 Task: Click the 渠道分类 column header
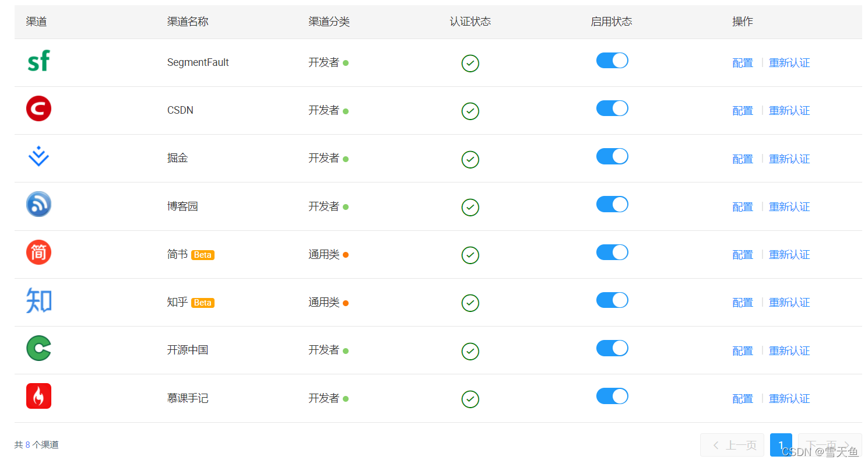329,22
